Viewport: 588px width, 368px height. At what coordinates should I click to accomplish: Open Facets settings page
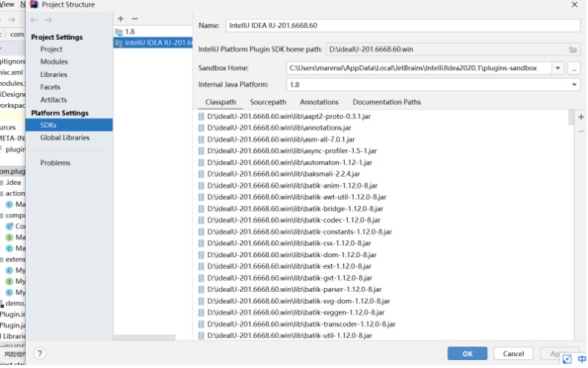(50, 87)
